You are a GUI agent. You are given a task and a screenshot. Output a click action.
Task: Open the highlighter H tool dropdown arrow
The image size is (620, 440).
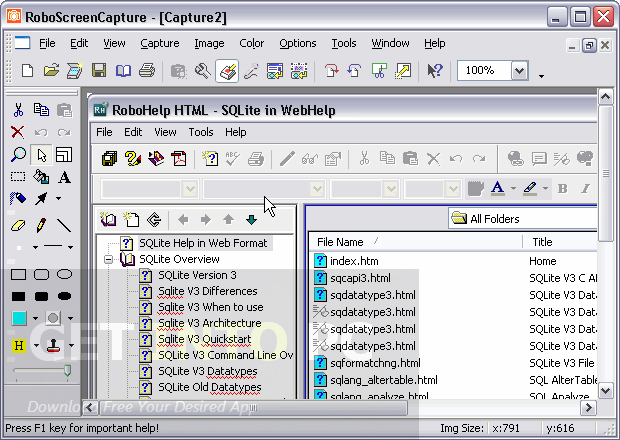click(36, 346)
